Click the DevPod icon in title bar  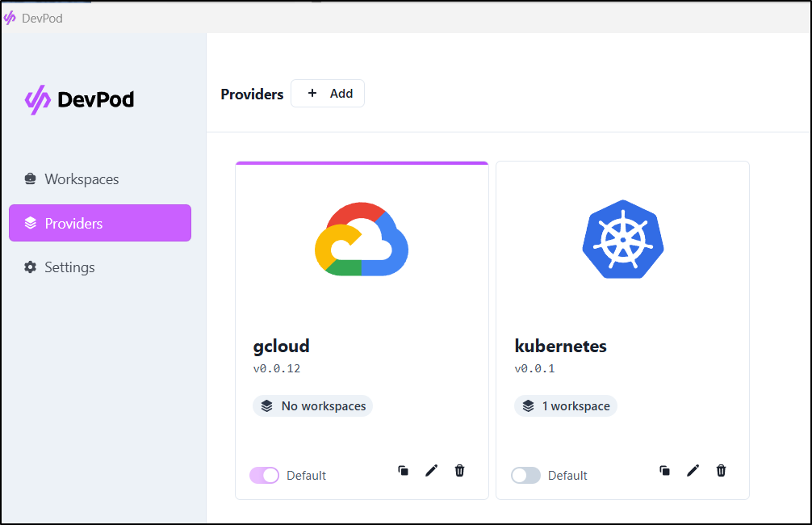point(10,18)
